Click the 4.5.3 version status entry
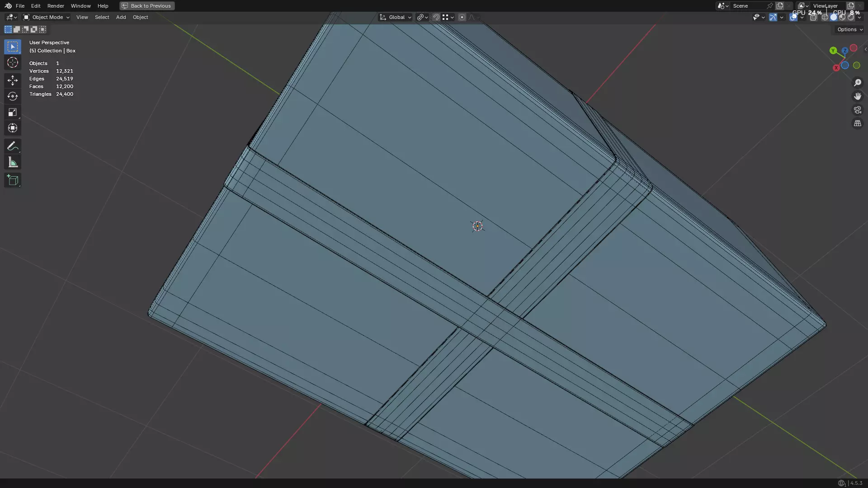Viewport: 868px width, 488px height. pos(856,483)
